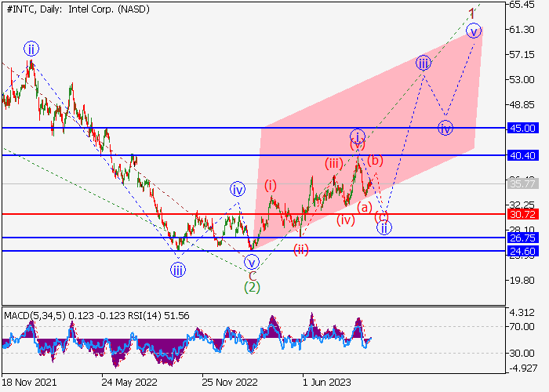
Task: Click the blue 45.00 price level tag
Action: click(x=523, y=128)
